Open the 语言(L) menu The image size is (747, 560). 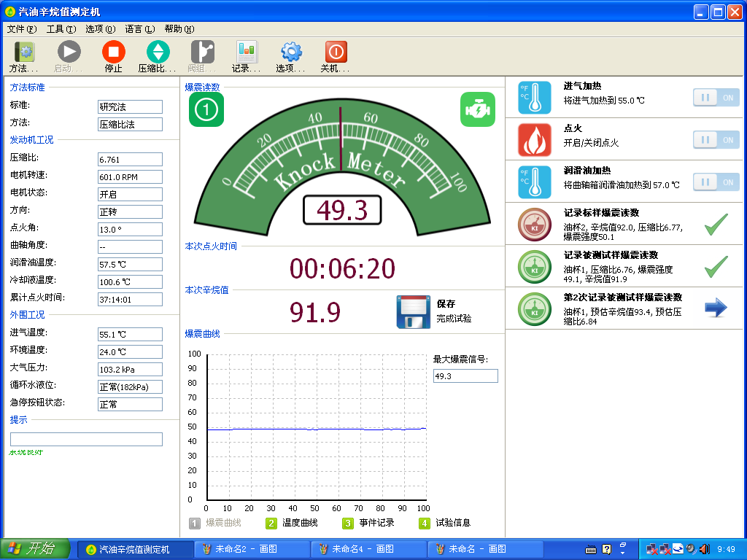tap(140, 29)
